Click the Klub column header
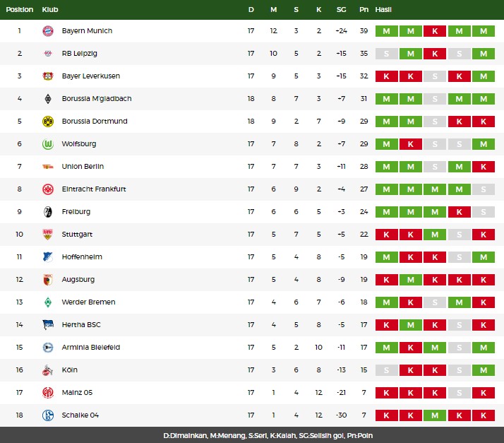Screen dimensions: 504x443 tap(50, 10)
